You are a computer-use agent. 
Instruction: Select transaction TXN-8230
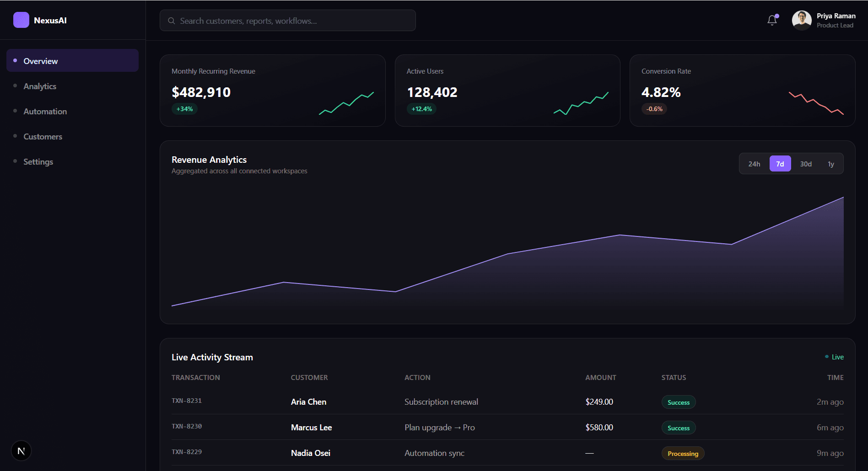pyautogui.click(x=187, y=426)
